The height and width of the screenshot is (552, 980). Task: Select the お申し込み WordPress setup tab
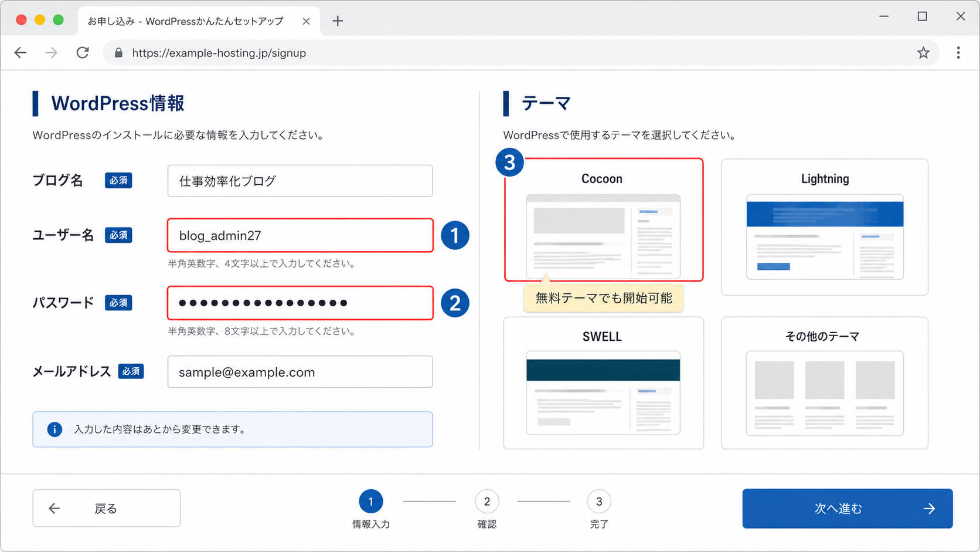pos(199,21)
